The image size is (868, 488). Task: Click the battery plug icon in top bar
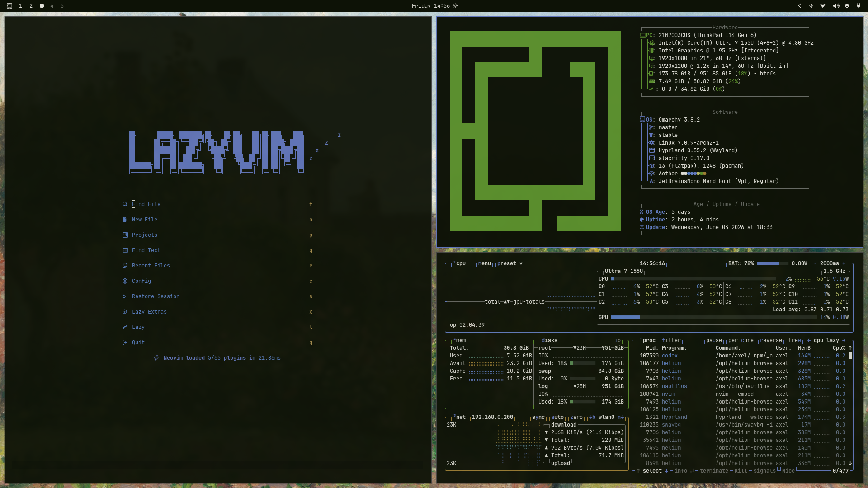pos(858,6)
